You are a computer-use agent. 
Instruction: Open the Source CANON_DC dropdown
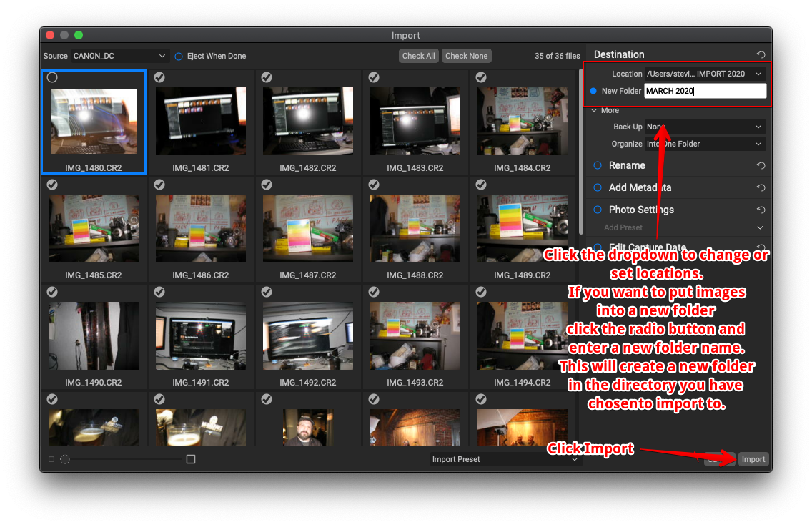[119, 56]
